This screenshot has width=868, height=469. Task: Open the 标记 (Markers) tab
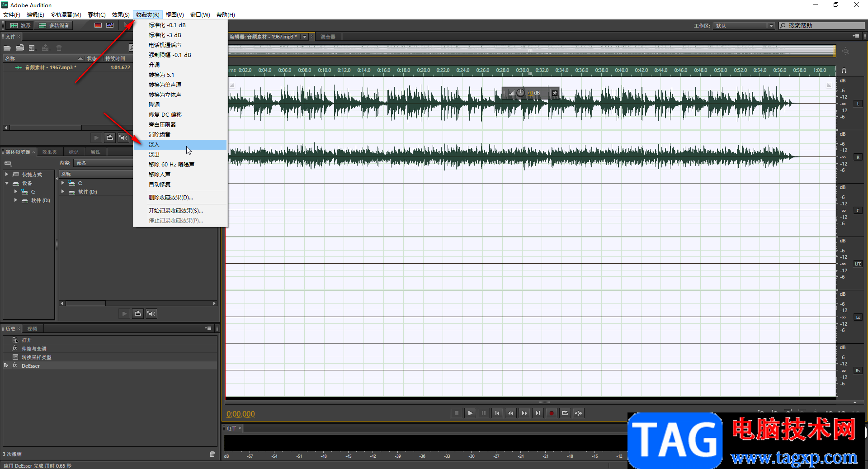pos(74,152)
